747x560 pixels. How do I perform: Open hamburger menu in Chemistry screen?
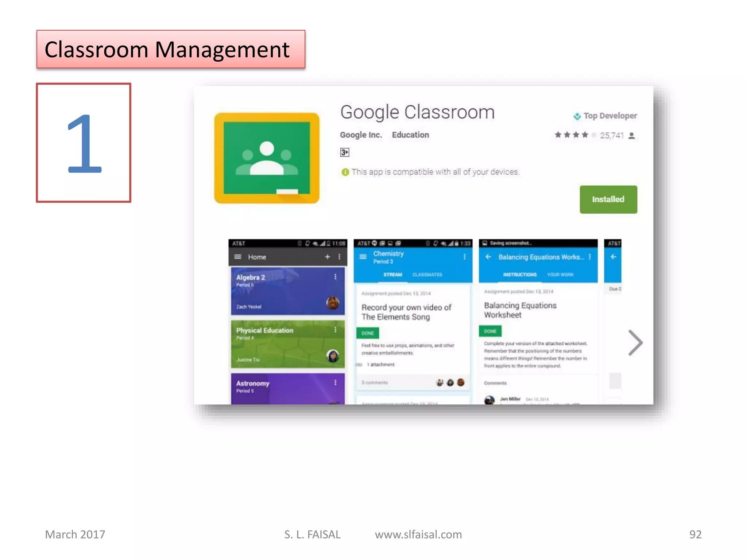tap(363, 257)
